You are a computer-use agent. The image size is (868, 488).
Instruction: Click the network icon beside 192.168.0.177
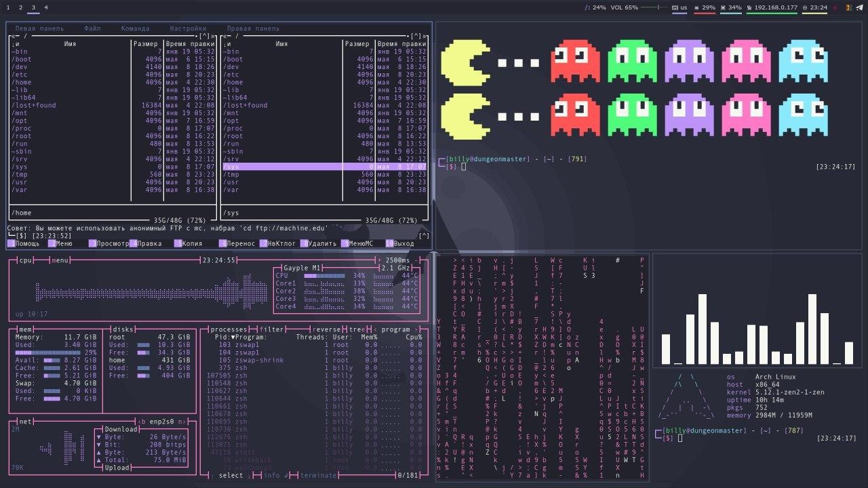[751, 7]
